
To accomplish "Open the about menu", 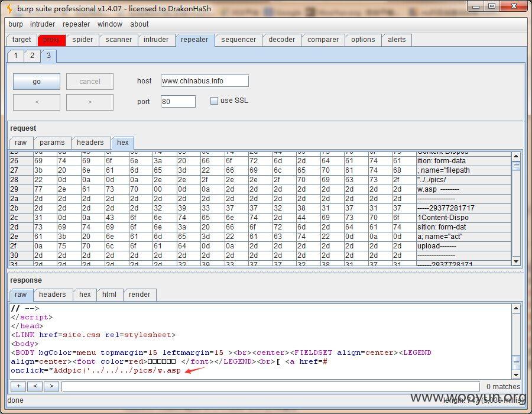I will 139,24.
